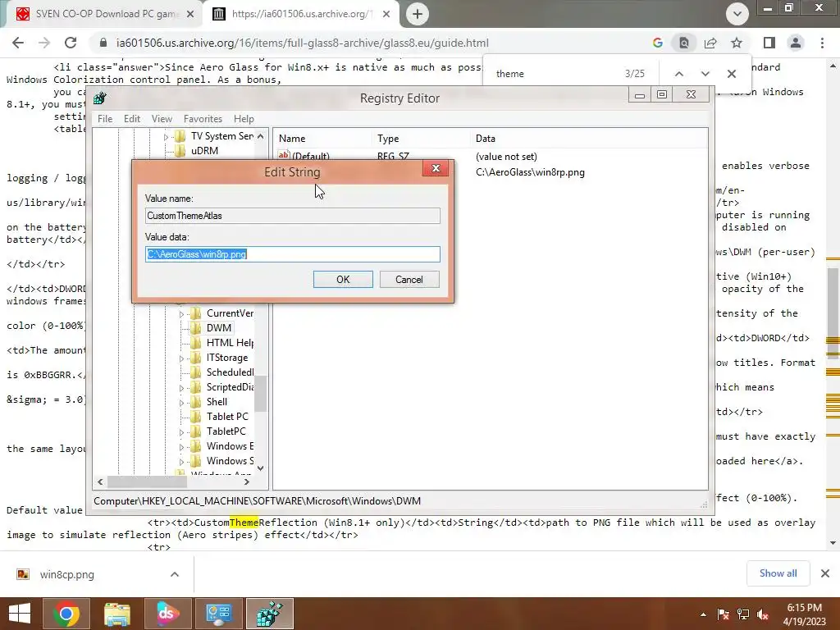Image resolution: width=840 pixels, height=630 pixels.
Task: Click the share page icon
Action: click(x=710, y=43)
